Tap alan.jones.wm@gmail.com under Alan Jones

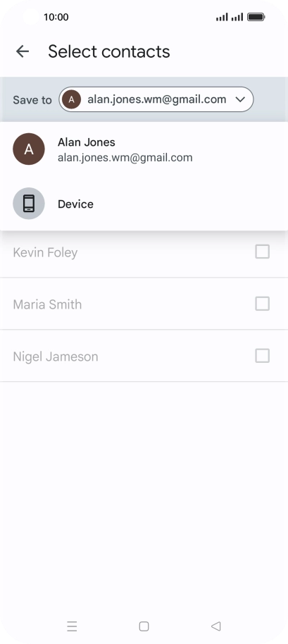point(125,158)
